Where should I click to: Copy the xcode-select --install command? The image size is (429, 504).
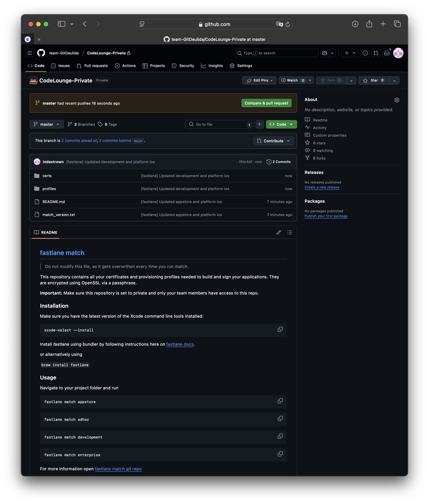pyautogui.click(x=280, y=329)
